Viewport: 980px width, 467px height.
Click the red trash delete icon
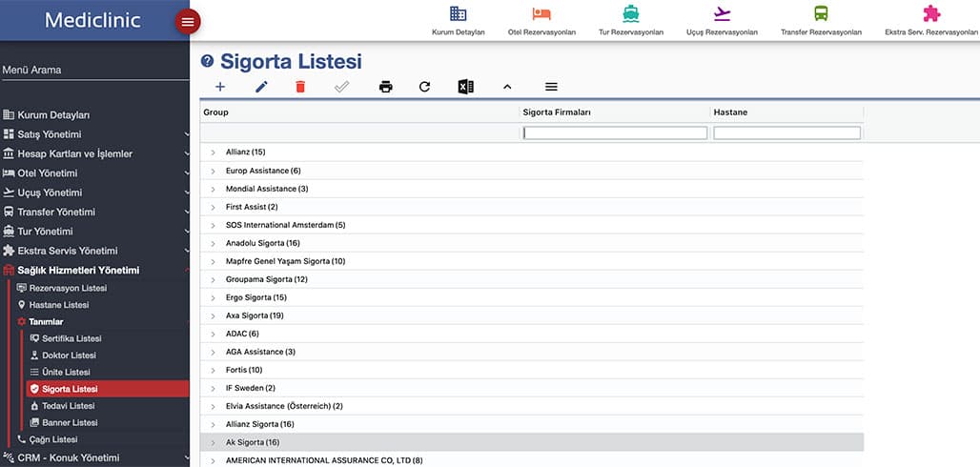coord(300,87)
